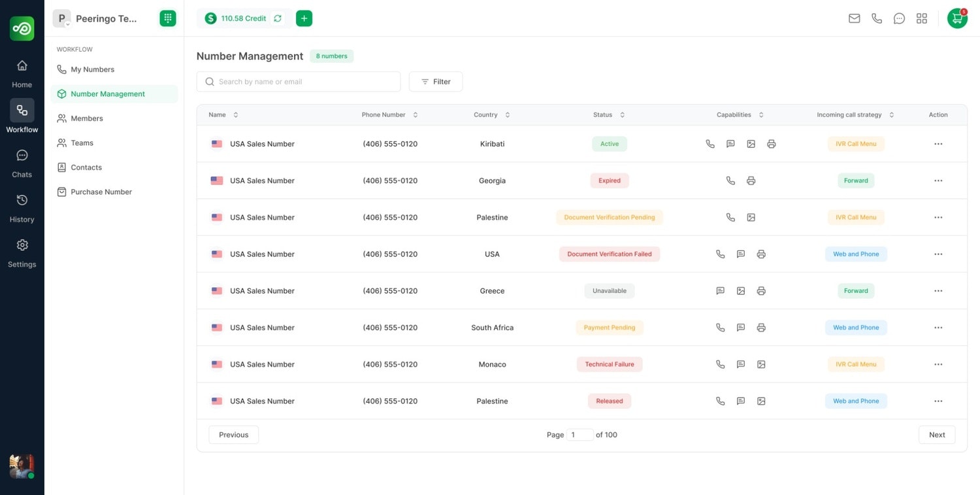The width and height of the screenshot is (980, 495).
Task: Click the Document Verification Pending badge
Action: (610, 217)
